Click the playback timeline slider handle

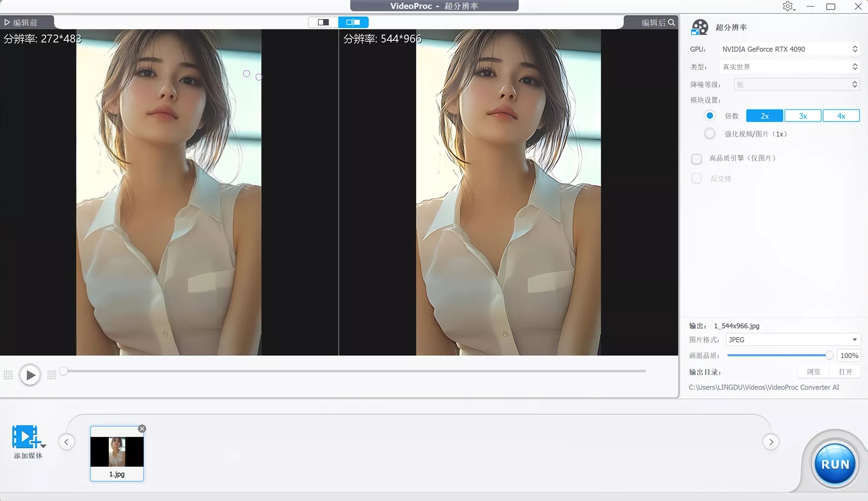tap(63, 371)
